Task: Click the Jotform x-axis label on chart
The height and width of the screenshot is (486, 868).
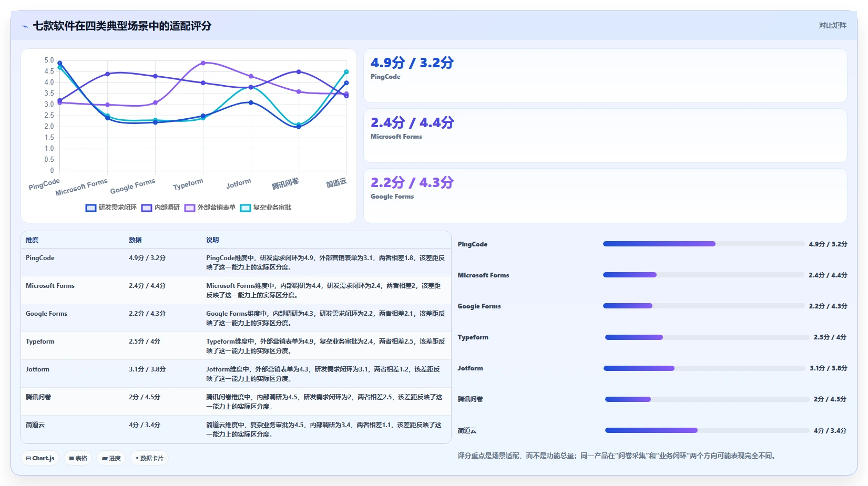Action: [238, 183]
